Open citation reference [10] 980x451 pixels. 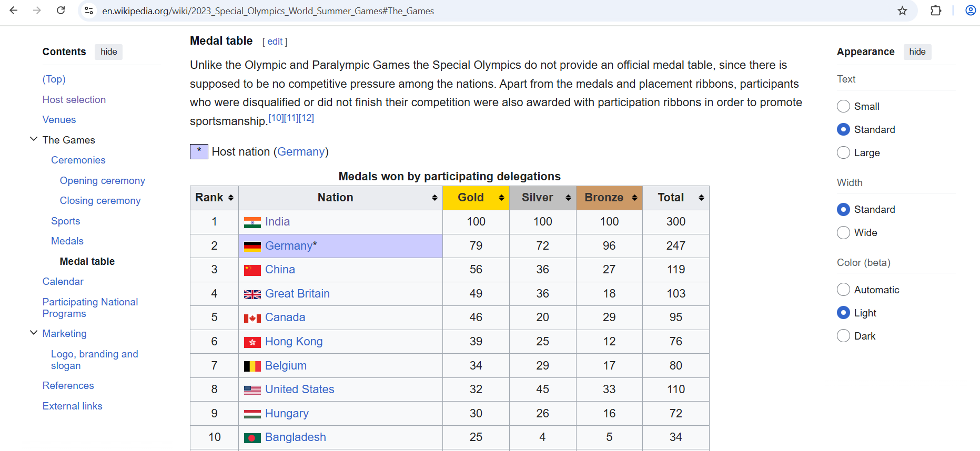pos(276,118)
